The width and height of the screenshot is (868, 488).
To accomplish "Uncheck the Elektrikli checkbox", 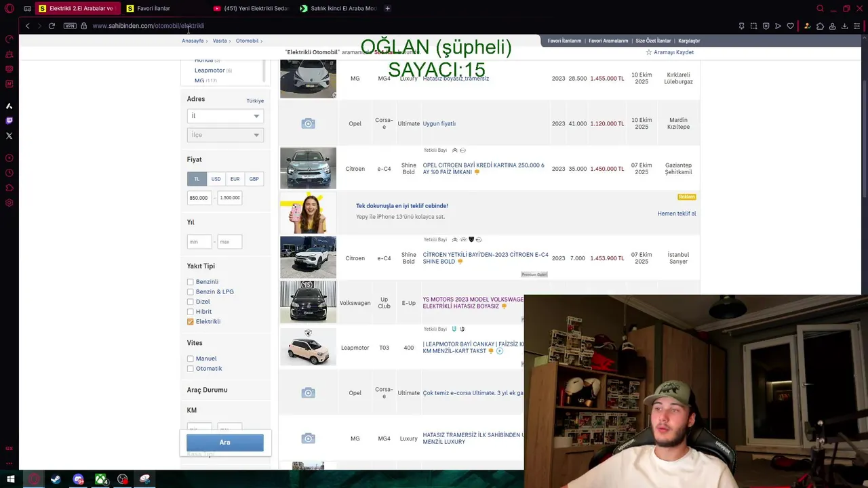I will (191, 322).
